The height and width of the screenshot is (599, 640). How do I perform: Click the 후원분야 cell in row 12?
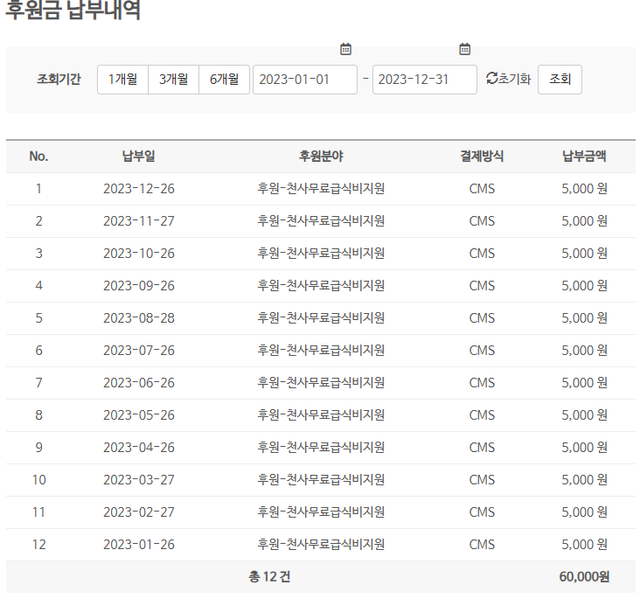pyautogui.click(x=321, y=545)
